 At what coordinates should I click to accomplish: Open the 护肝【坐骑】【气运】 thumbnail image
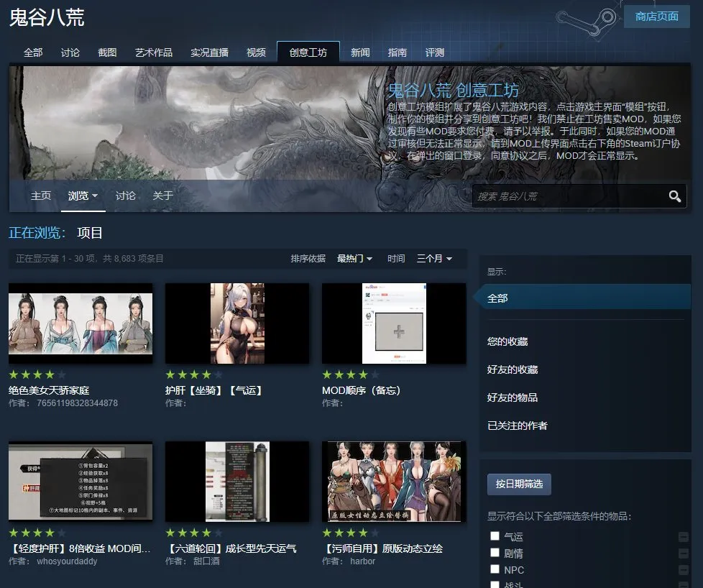(237, 323)
